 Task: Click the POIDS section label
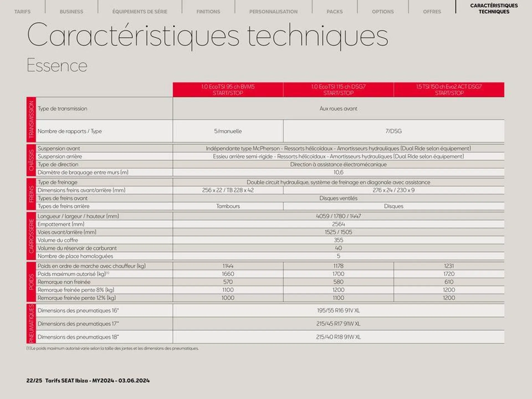pos(31,282)
